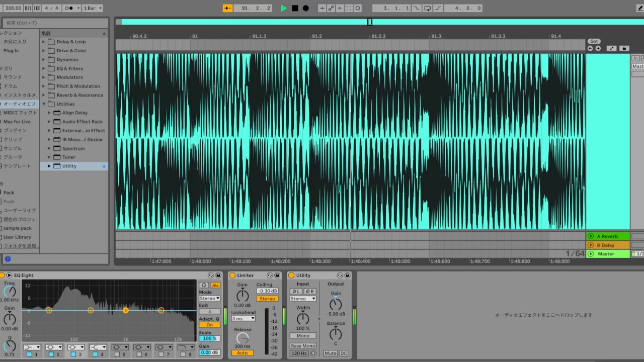Click the フォルダを追加 link
The height and width of the screenshot is (362, 644).
[21, 246]
